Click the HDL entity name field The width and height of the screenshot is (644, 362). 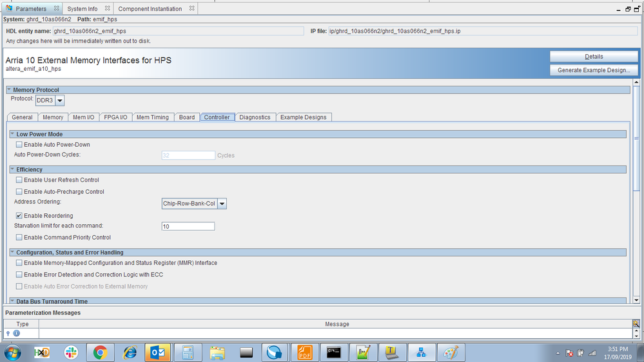[178, 31]
